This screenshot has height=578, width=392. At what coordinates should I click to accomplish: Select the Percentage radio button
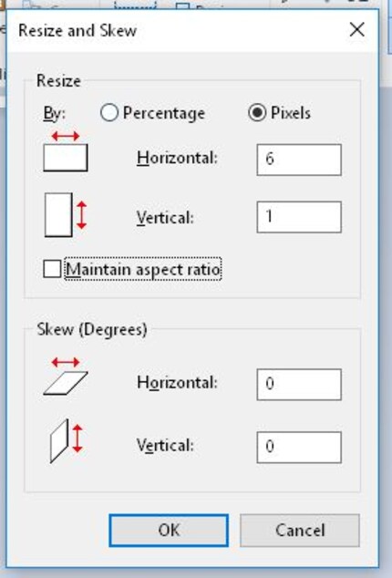click(109, 112)
